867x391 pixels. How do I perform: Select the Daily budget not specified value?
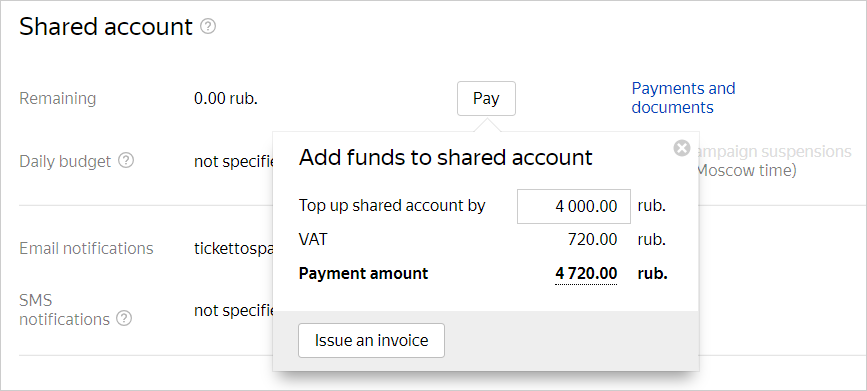point(234,161)
